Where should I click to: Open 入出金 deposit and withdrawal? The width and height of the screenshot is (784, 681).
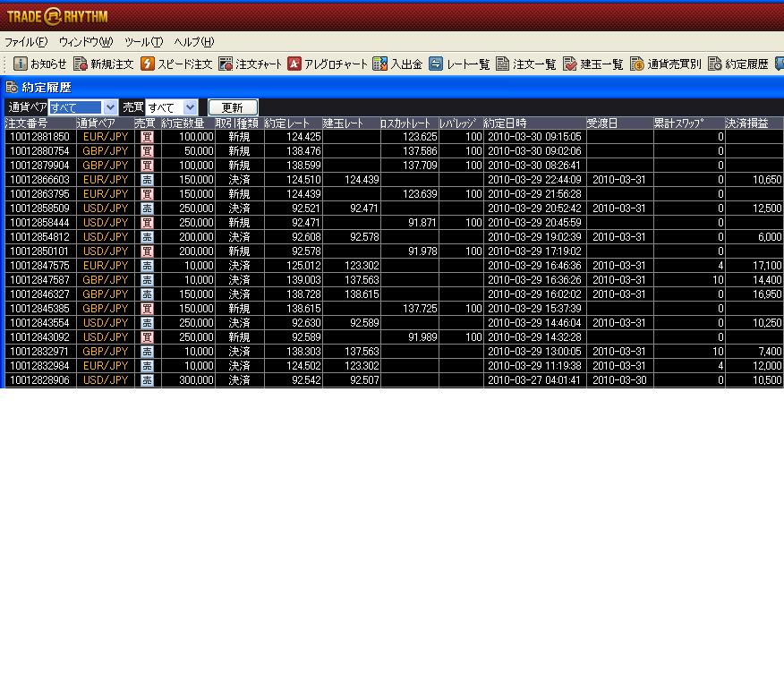tap(397, 64)
